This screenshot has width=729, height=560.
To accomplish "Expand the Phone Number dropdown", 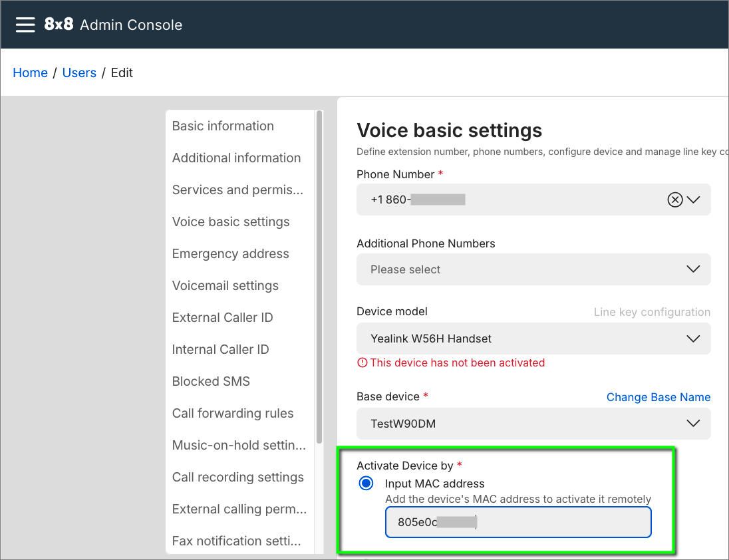I will click(x=693, y=200).
